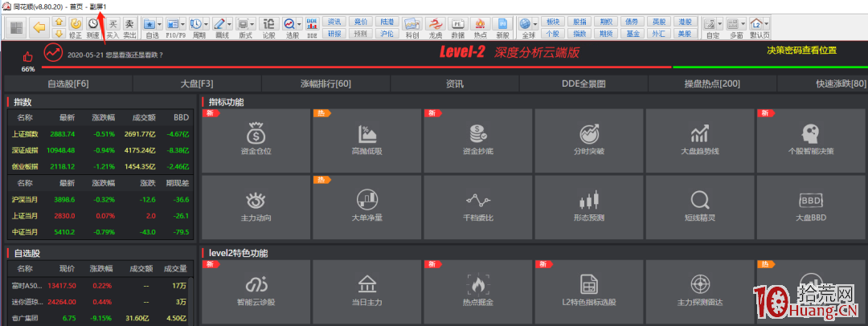This screenshot has width=868, height=326.
Task: Click the 竞价 toolbar button
Action: (360, 22)
